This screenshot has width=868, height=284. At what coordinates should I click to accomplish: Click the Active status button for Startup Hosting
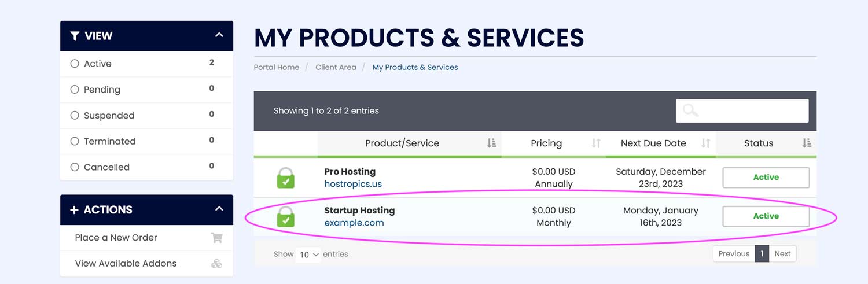(766, 216)
